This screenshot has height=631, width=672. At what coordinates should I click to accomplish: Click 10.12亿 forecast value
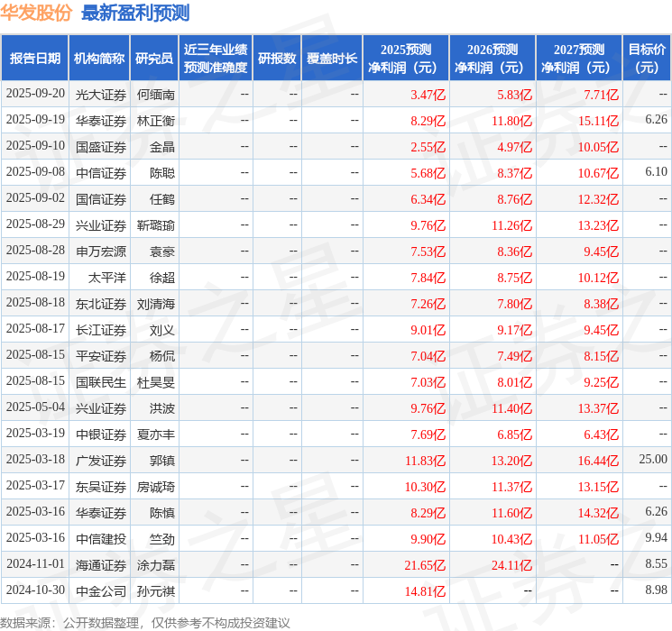(x=598, y=278)
